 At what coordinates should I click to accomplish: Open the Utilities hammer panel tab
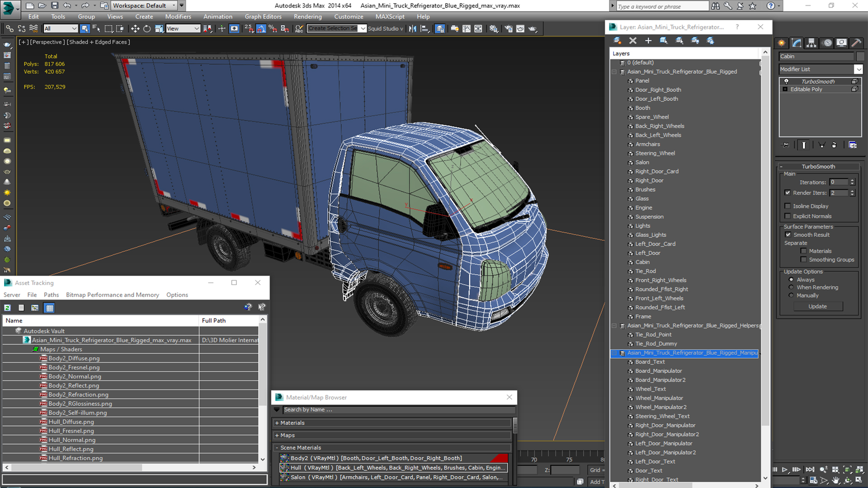(x=856, y=43)
